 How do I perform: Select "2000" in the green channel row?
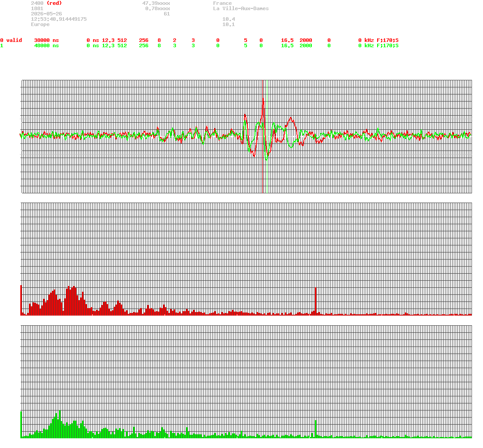click(306, 45)
